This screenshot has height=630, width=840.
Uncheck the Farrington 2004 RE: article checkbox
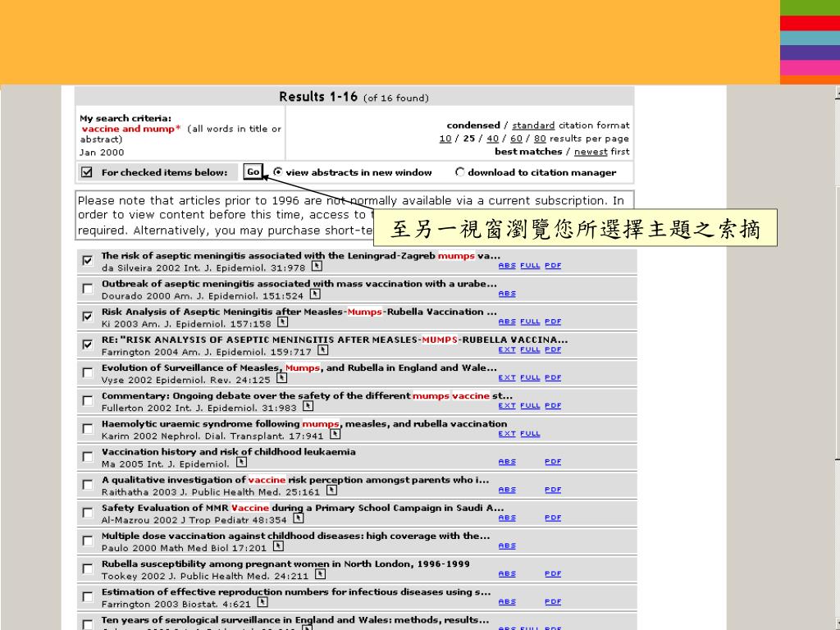click(x=87, y=345)
